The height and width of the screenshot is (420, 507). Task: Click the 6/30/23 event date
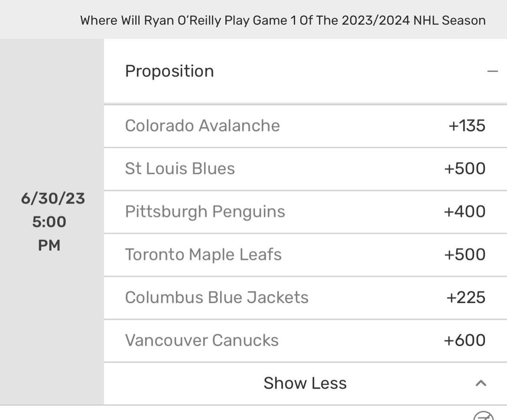click(53, 199)
